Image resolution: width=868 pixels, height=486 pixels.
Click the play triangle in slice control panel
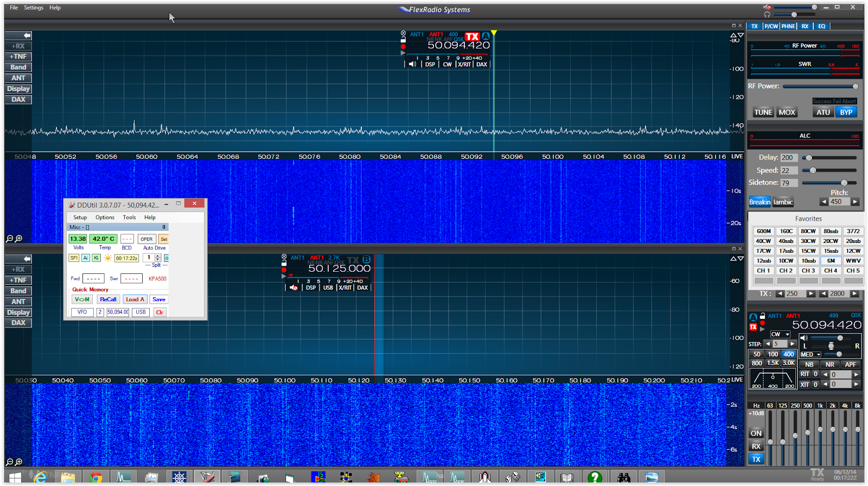(762, 328)
